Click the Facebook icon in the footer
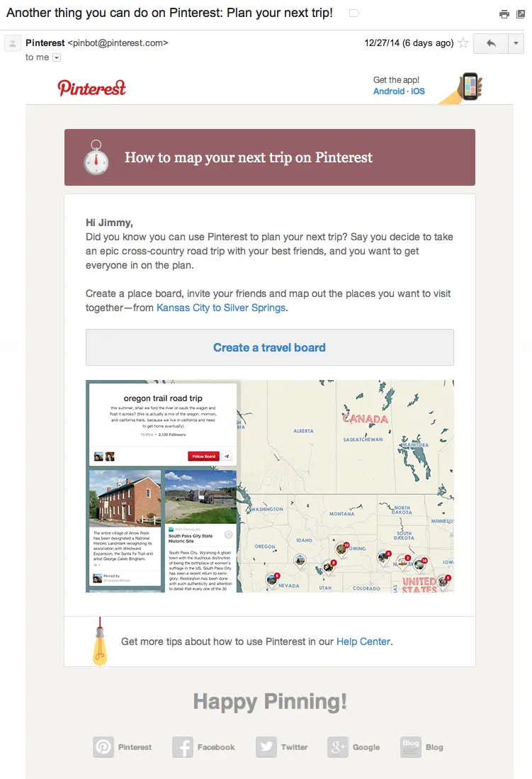 (182, 747)
